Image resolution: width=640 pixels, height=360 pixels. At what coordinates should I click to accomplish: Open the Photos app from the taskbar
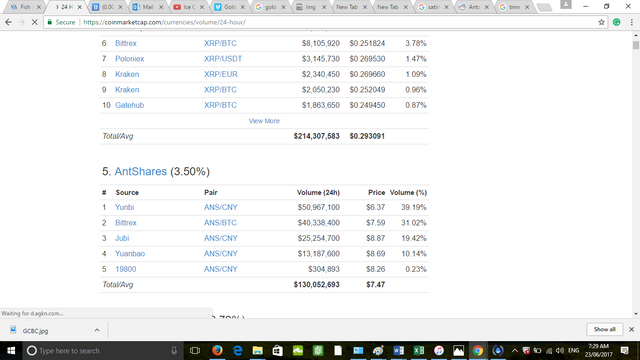tap(458, 351)
